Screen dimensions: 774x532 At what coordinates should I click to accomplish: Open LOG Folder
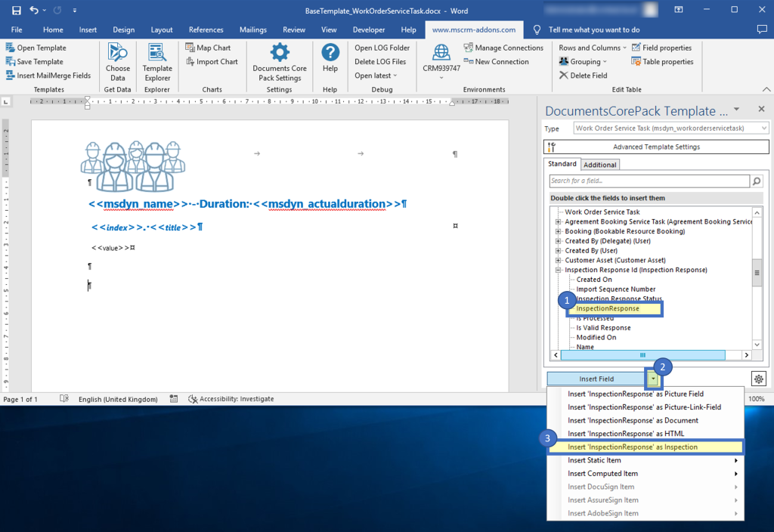pos(382,48)
